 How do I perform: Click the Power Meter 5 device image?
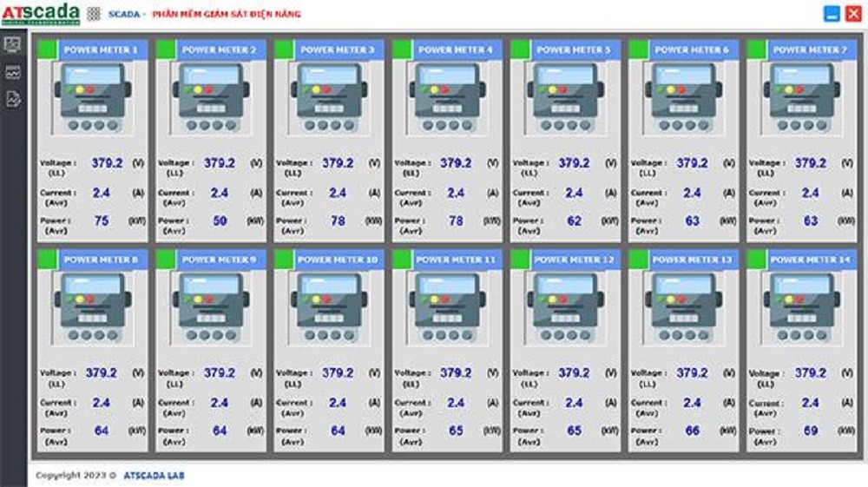coord(566,98)
